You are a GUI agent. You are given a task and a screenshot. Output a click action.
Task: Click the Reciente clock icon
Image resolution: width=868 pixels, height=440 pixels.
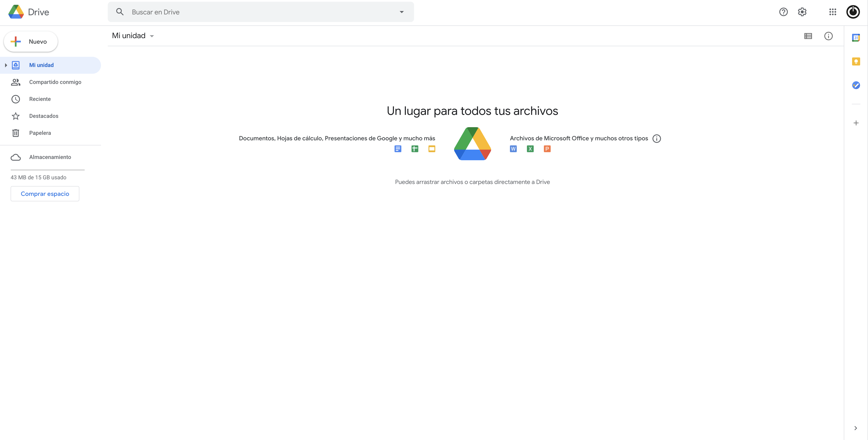pos(15,99)
